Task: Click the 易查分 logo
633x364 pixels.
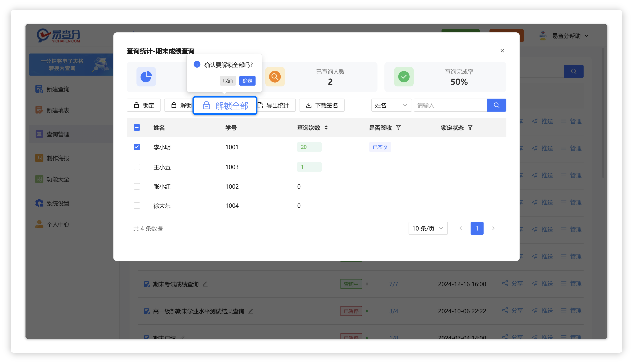Action: 58,36
